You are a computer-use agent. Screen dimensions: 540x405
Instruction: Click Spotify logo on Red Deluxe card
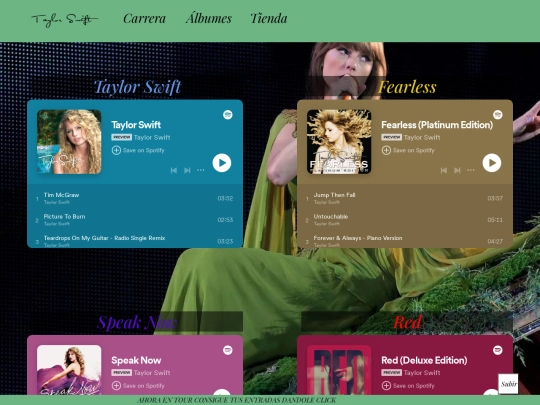coord(498,350)
